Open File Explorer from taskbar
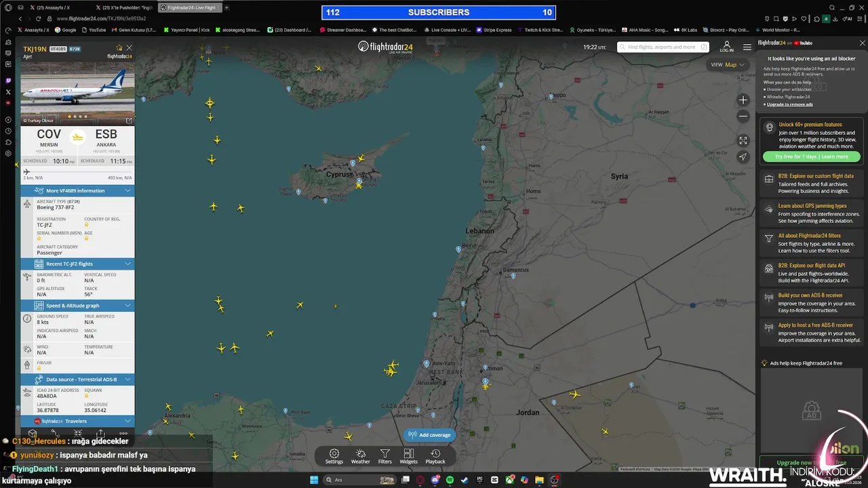The height and width of the screenshot is (488, 868). [x=539, y=480]
